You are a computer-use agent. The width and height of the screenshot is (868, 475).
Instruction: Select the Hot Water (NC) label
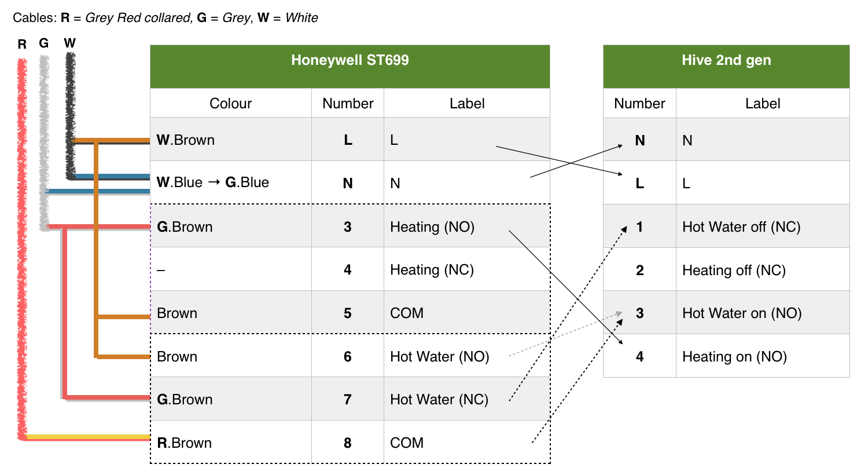point(439,400)
